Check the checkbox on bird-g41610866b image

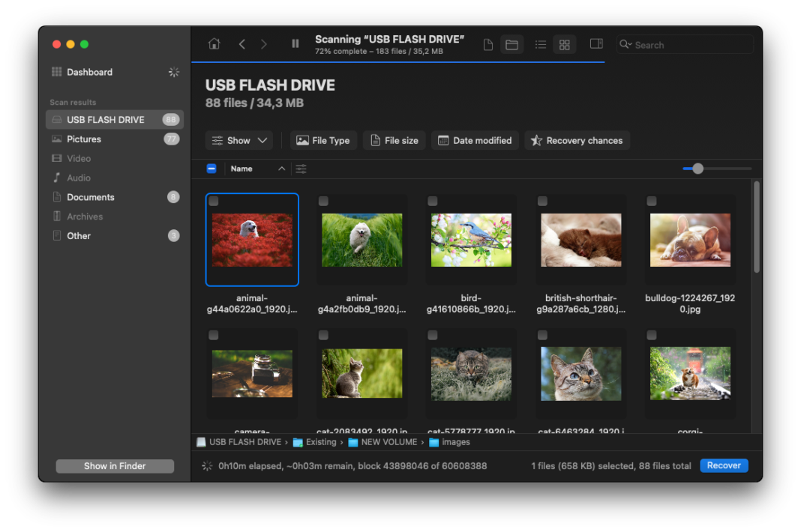(x=432, y=201)
